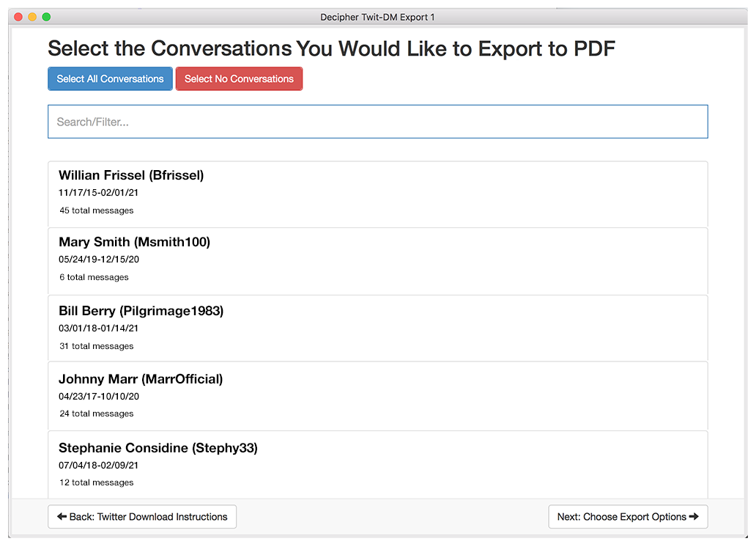Select the Mary Smith (Msmith100) conversation

pos(377,261)
